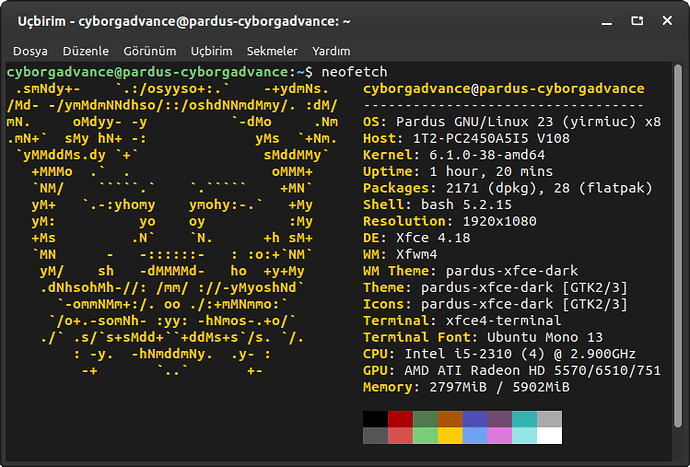Viewport: 690px width, 467px height.
Task: Click the Resolution value '1920x1080'
Action: pos(499,221)
